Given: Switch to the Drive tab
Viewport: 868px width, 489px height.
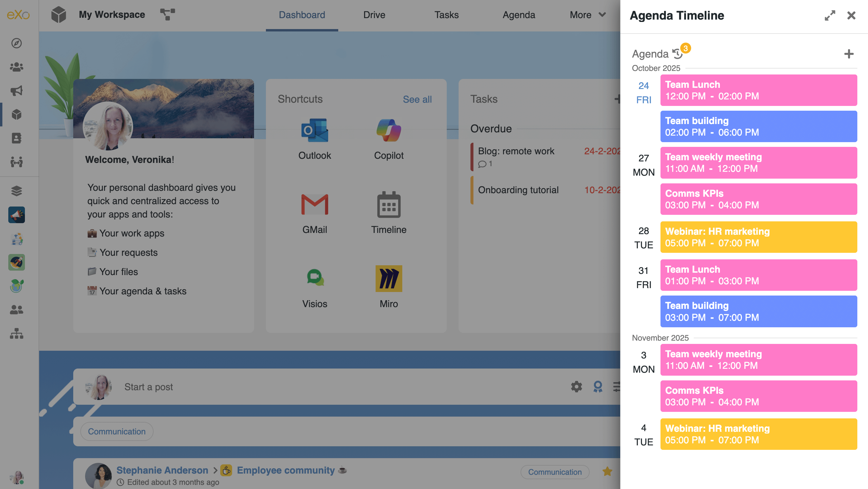Looking at the screenshot, I should [374, 15].
